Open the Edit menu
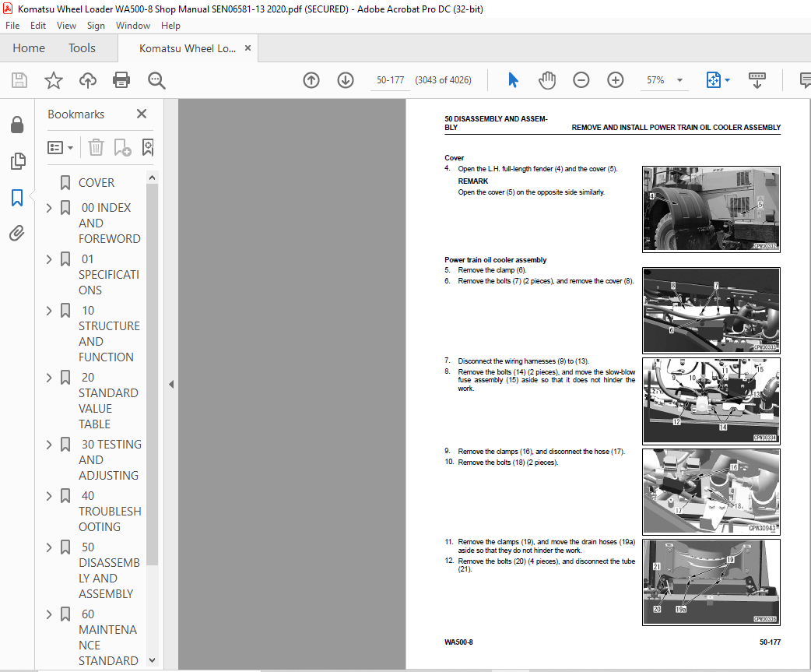Screen dimensions: 811x672 click(x=38, y=26)
